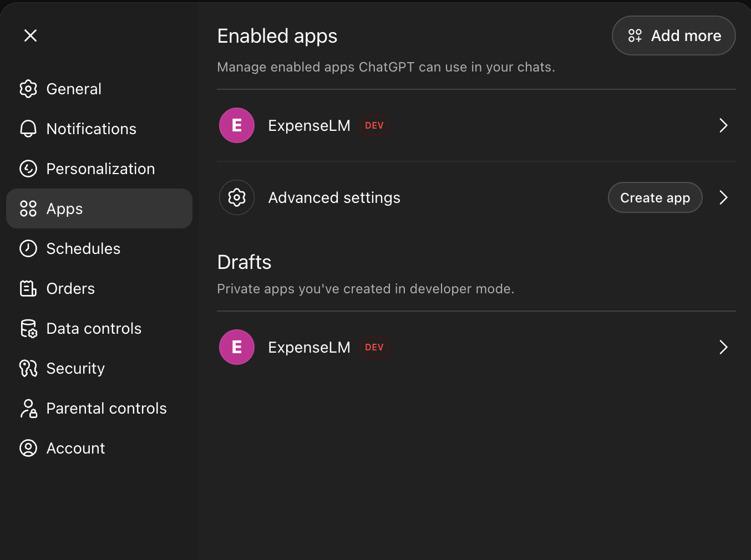Click the Add more button
The width and height of the screenshot is (751, 560).
pos(673,35)
